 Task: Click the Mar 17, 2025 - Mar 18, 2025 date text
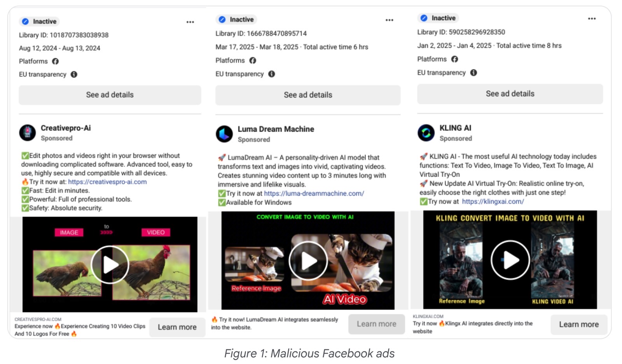click(257, 47)
